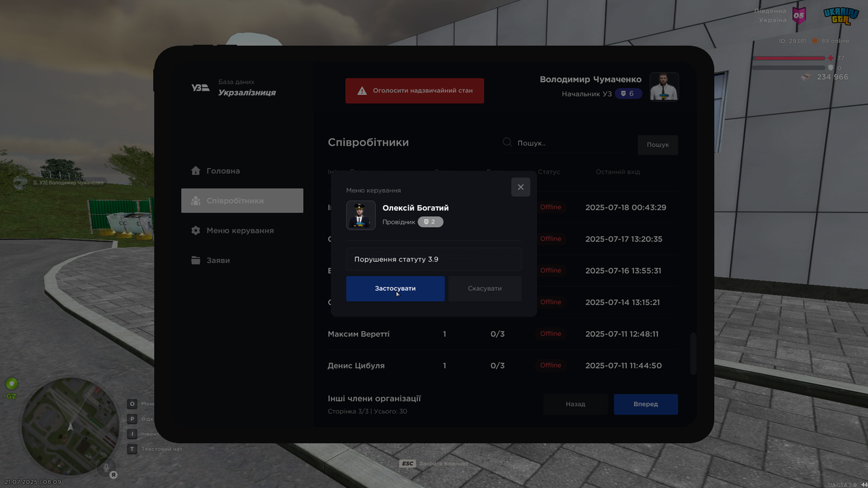Click the warning triangle in the emergency button
Image resolution: width=868 pixels, height=488 pixels.
coord(362,90)
